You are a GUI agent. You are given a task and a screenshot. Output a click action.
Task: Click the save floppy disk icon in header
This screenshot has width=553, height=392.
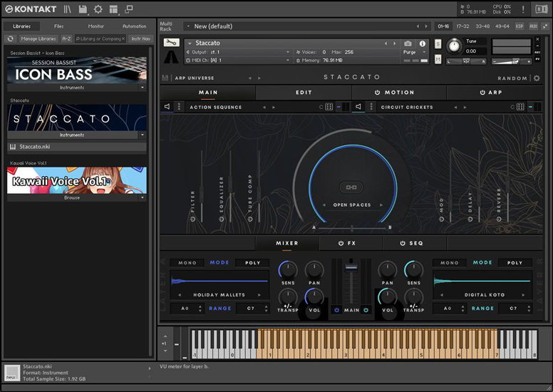coord(83,9)
